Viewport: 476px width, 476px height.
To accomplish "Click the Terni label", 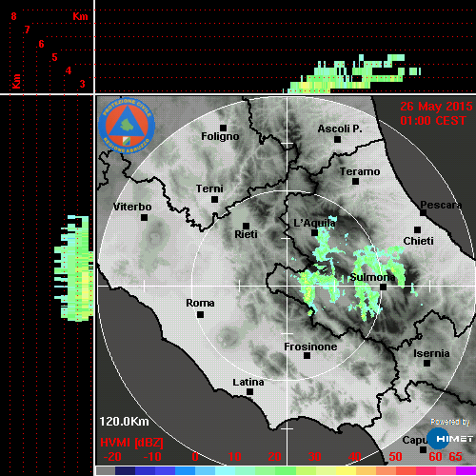I will [x=209, y=188].
